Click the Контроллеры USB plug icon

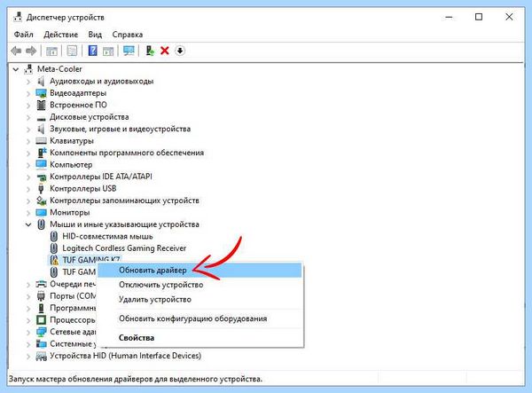(41, 188)
